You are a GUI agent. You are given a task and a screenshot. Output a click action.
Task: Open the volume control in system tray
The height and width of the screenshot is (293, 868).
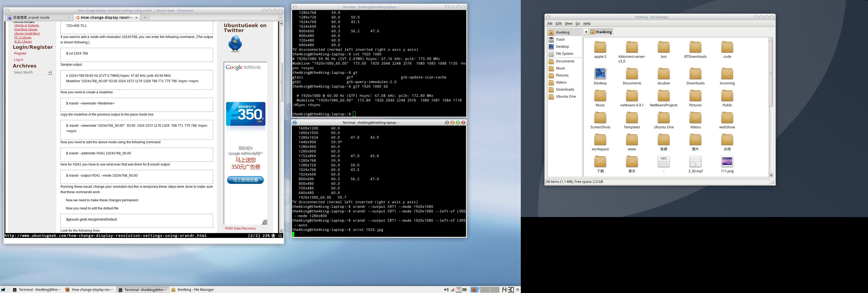tap(446, 290)
